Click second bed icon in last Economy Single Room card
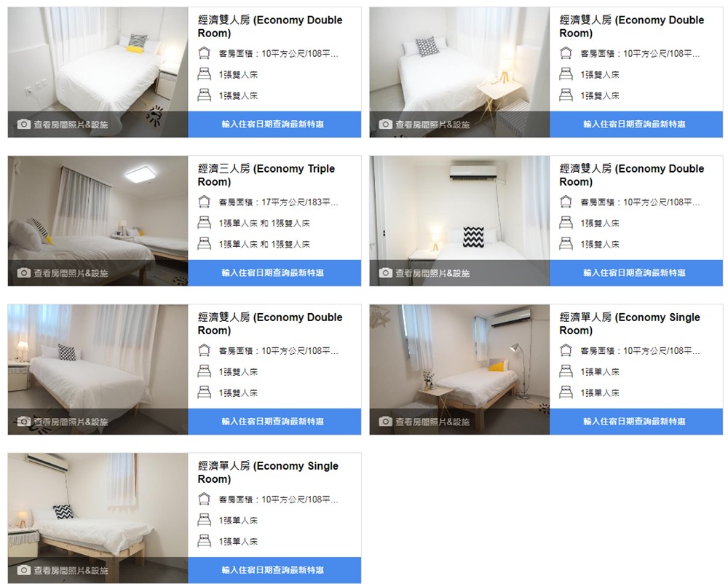This screenshot has width=728, height=584. coord(205,541)
